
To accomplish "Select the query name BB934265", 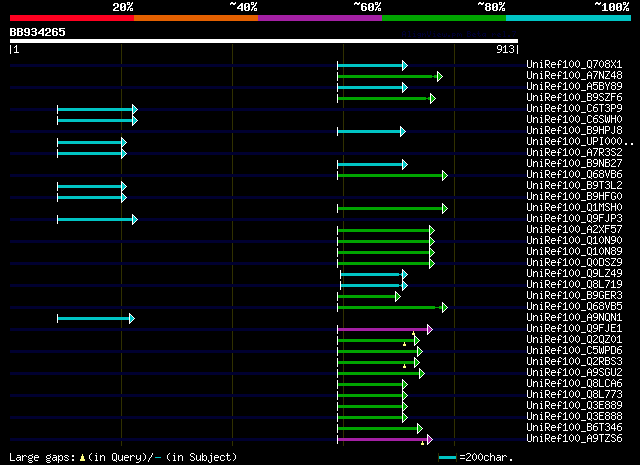I will [x=38, y=32].
